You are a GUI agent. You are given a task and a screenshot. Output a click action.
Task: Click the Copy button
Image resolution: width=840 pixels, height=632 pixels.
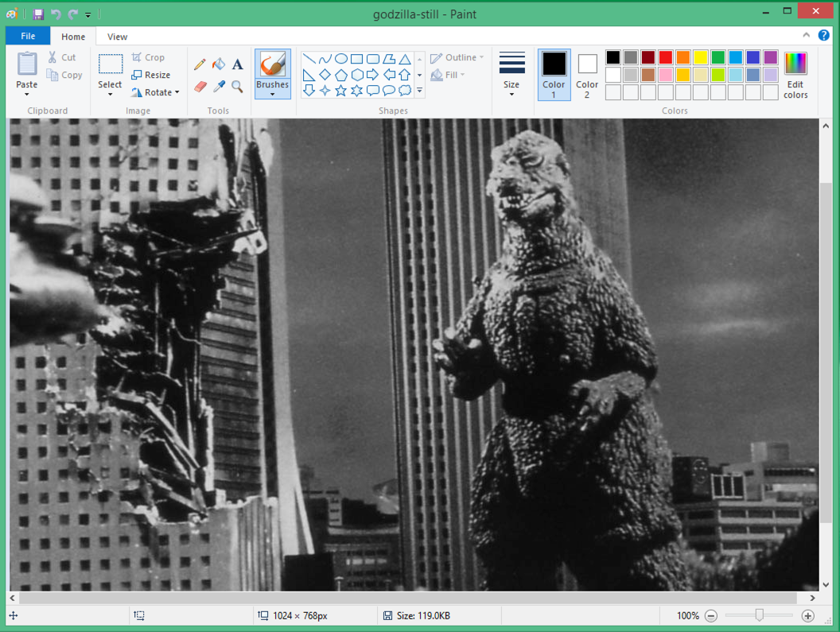pyautogui.click(x=64, y=75)
